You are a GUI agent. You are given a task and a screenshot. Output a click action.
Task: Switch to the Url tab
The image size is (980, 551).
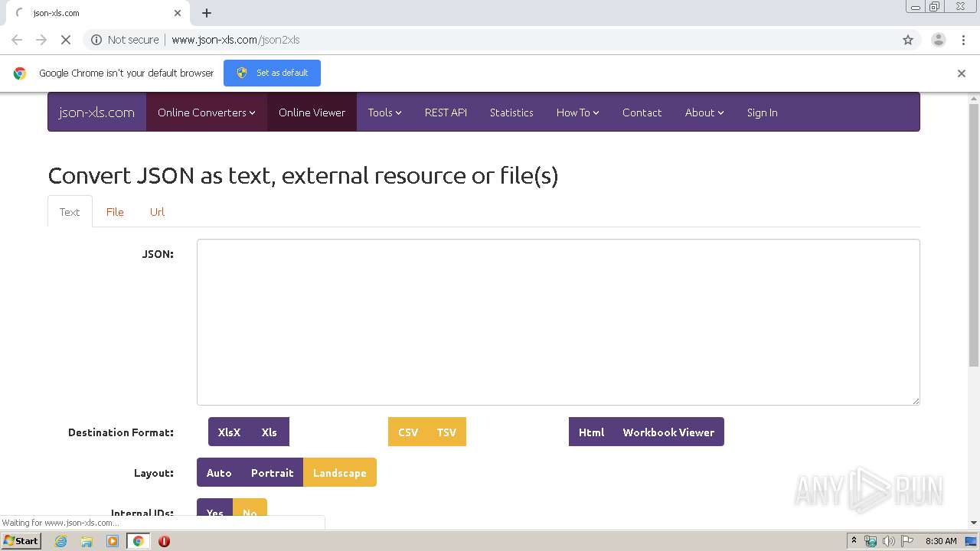point(157,212)
